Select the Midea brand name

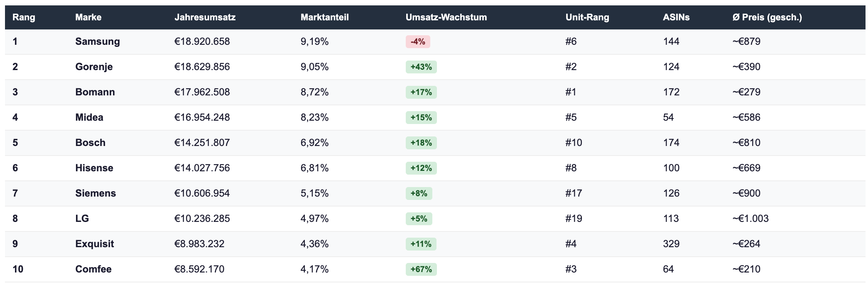click(89, 117)
